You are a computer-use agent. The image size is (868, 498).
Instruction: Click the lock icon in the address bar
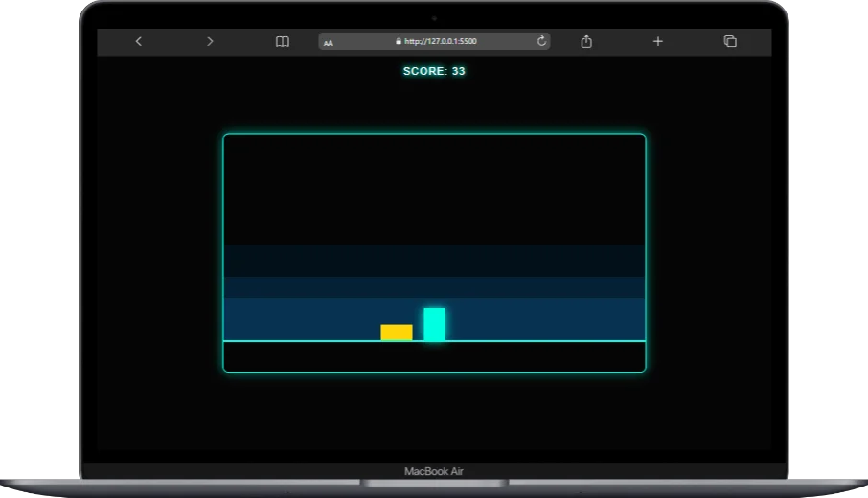point(398,41)
